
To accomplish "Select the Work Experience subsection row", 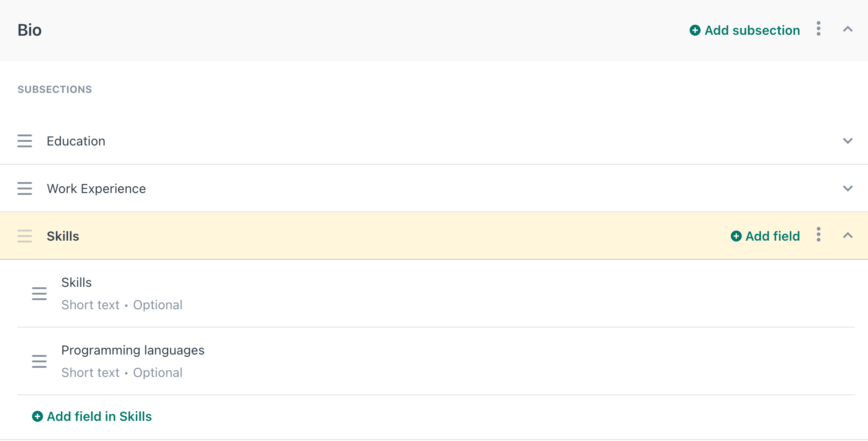I will click(x=434, y=188).
